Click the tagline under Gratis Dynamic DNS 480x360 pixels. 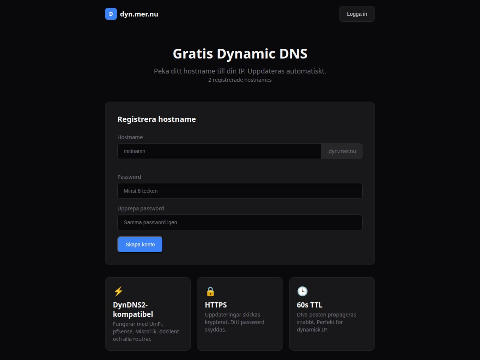click(x=240, y=71)
